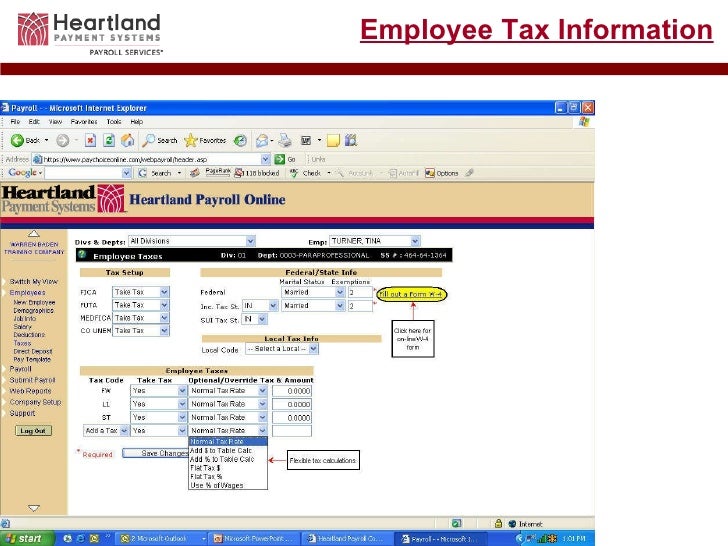The height and width of the screenshot is (546, 728).
Task: Open the Tools menu
Action: tap(114, 122)
